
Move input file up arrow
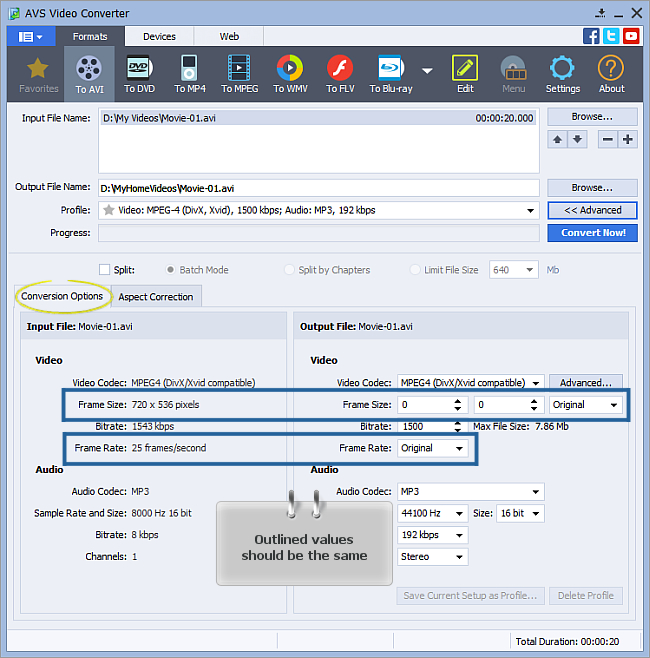(x=557, y=139)
